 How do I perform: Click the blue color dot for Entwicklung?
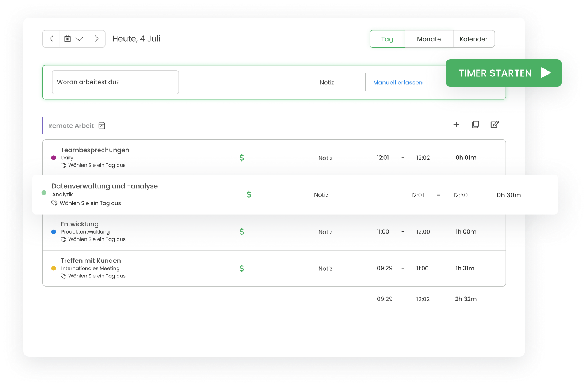tap(54, 232)
